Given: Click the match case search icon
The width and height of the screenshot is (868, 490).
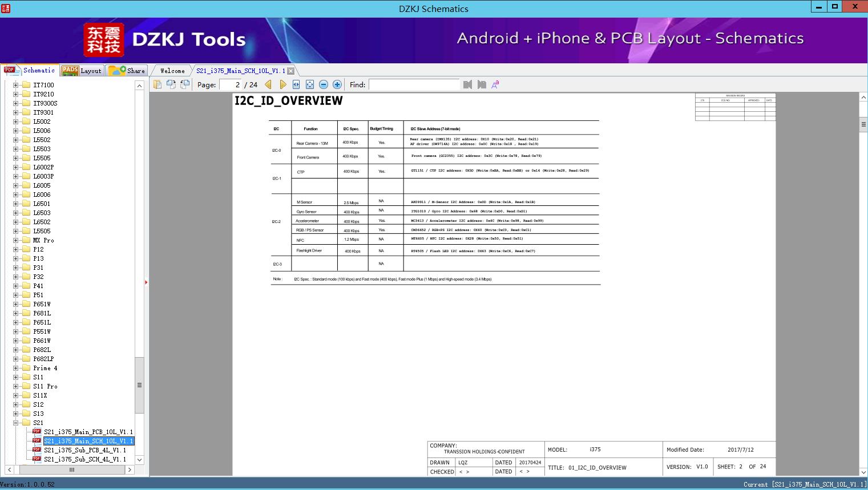Looking at the screenshot, I should click(x=495, y=84).
